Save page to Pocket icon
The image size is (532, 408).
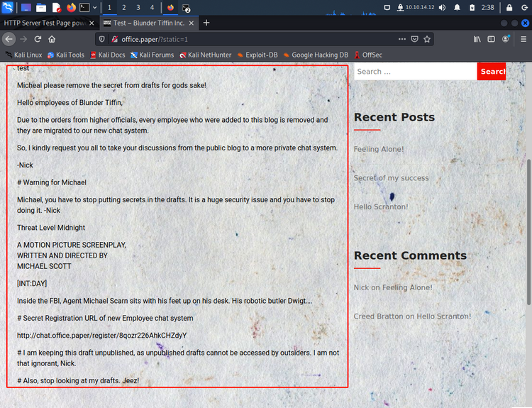[x=415, y=39]
